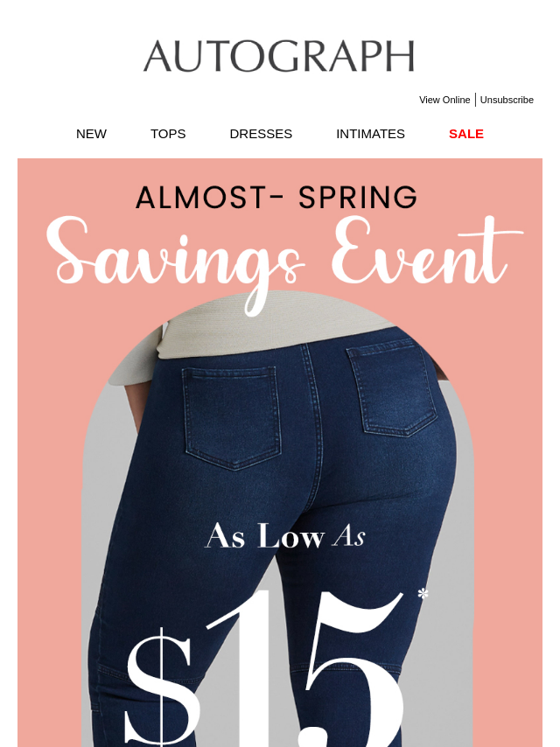This screenshot has height=747, width=560.
Task: Open the red SALE link
Action: click(466, 134)
